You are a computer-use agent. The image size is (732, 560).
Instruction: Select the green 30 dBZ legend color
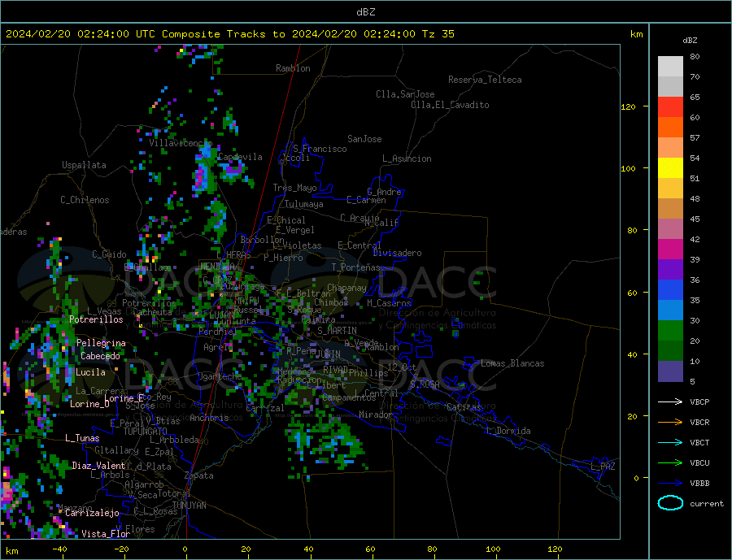pyautogui.click(x=670, y=331)
